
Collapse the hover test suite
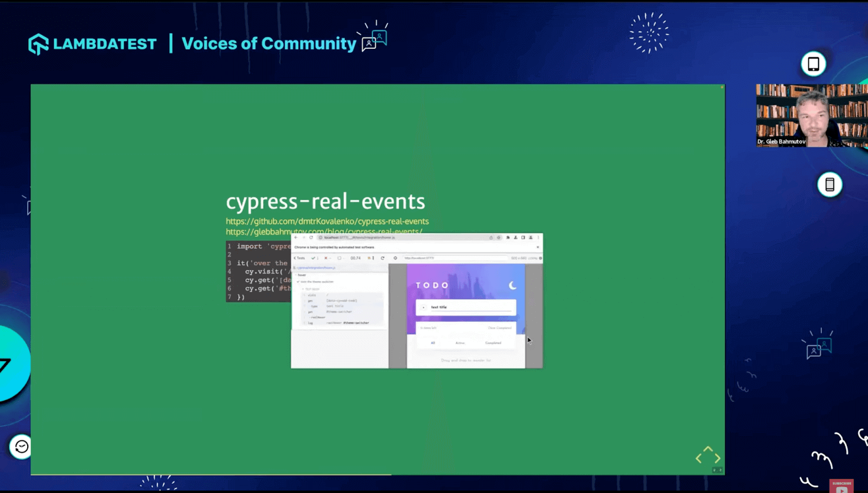point(297,275)
